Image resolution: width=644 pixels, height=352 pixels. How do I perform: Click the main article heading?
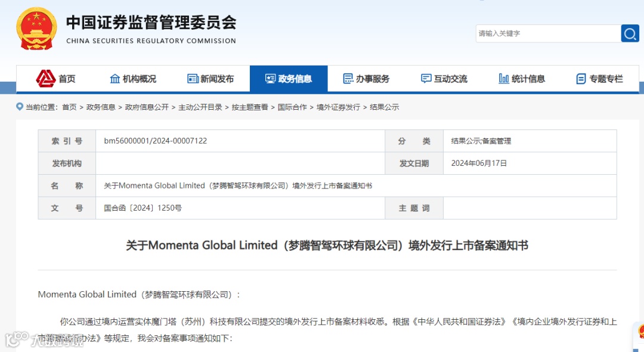click(327, 245)
